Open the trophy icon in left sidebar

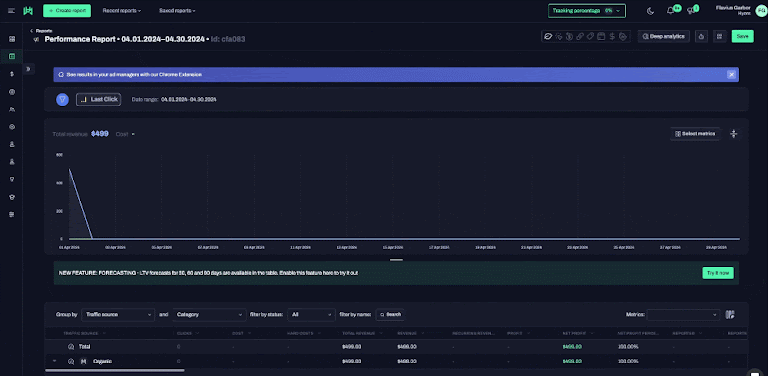pos(12,179)
